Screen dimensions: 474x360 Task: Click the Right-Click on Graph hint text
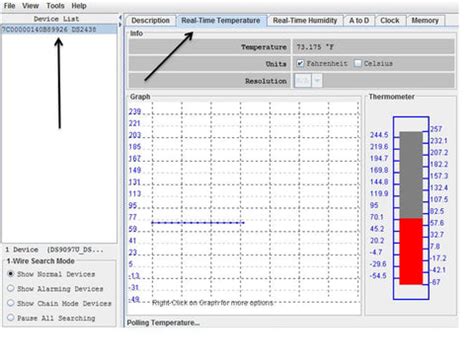pyautogui.click(x=212, y=303)
